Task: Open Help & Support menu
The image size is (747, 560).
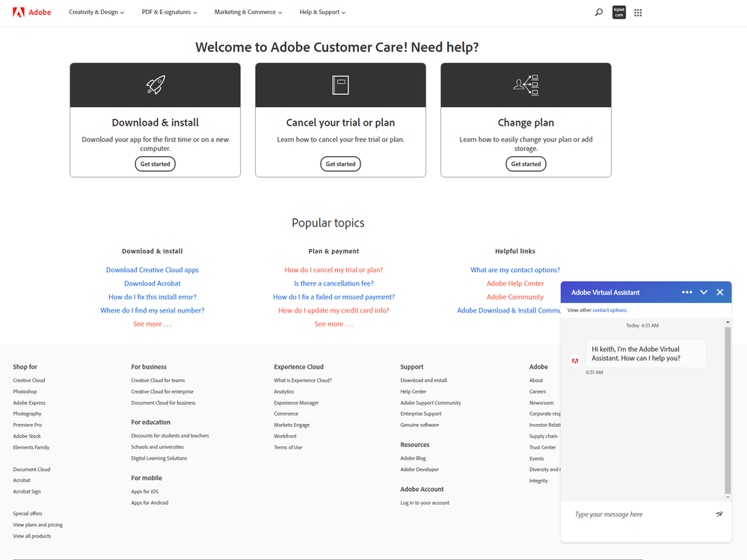Action: (x=322, y=13)
